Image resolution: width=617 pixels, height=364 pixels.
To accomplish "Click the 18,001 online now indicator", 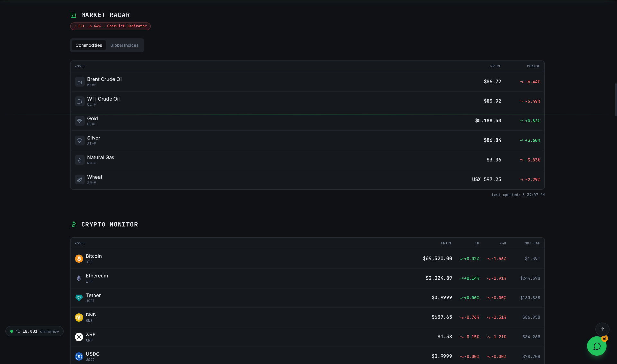I will [x=34, y=331].
